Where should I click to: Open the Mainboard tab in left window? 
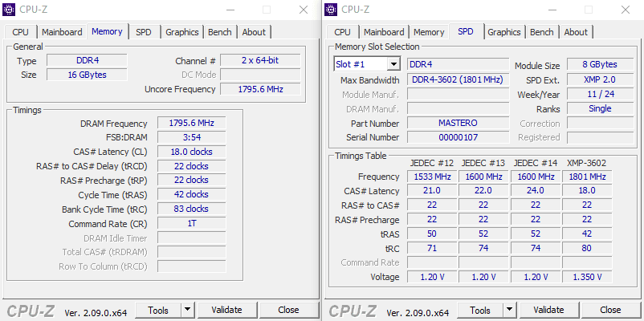(62, 32)
